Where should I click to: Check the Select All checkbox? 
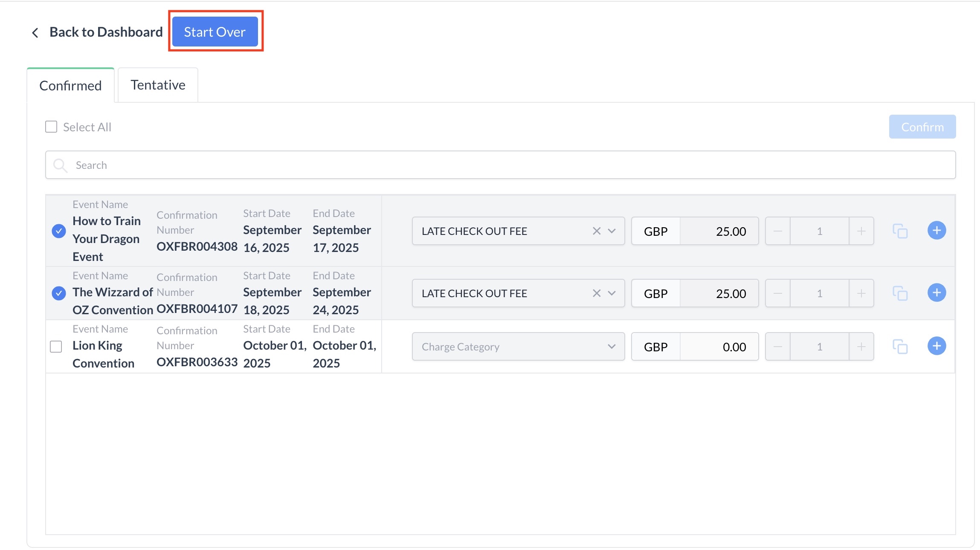coord(51,127)
